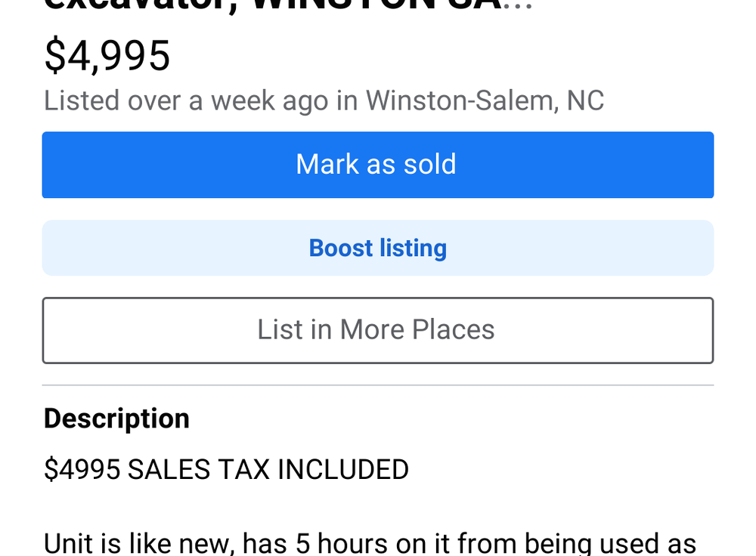Tap the Boost listing button
Image resolution: width=756 pixels, height=556 pixels.
point(377,248)
